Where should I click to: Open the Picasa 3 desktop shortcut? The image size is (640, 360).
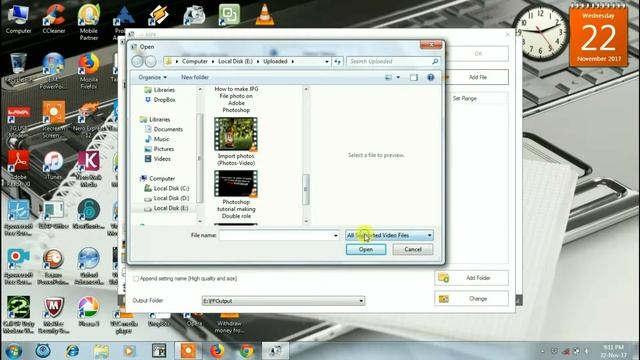coord(89,312)
